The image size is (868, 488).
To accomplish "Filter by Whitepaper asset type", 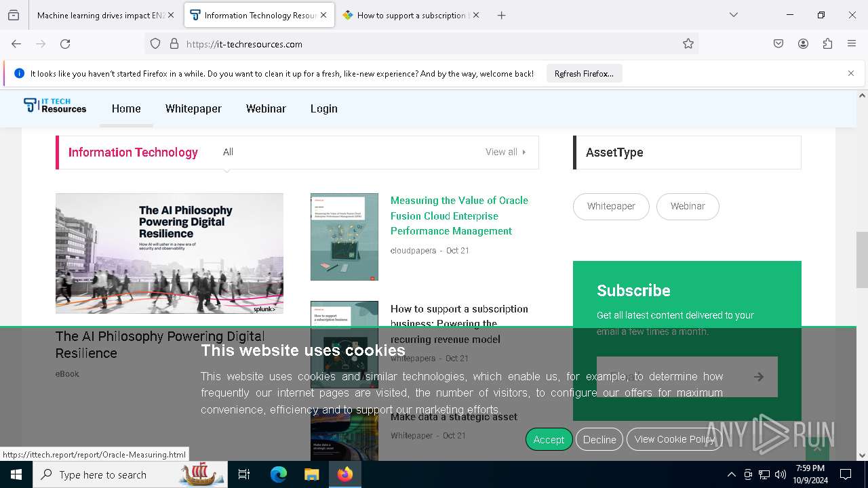I will 611,206.
